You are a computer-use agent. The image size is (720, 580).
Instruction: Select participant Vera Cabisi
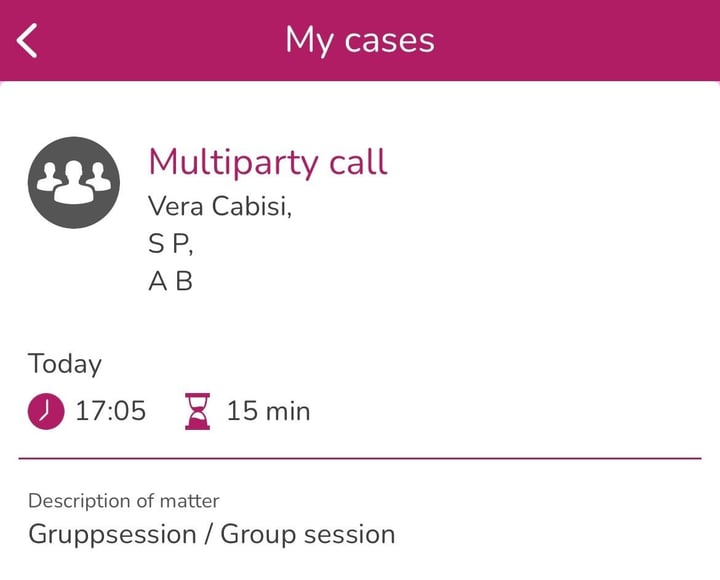[x=220, y=206]
